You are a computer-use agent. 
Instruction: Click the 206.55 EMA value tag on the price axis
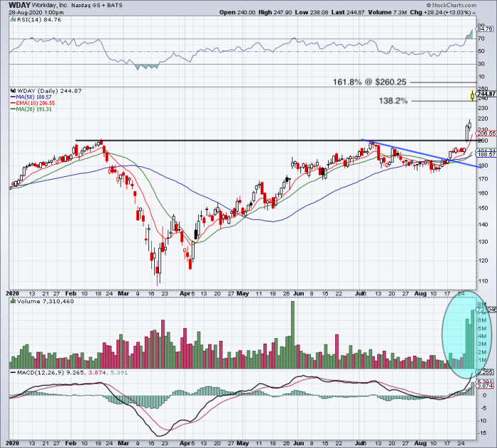[486, 133]
